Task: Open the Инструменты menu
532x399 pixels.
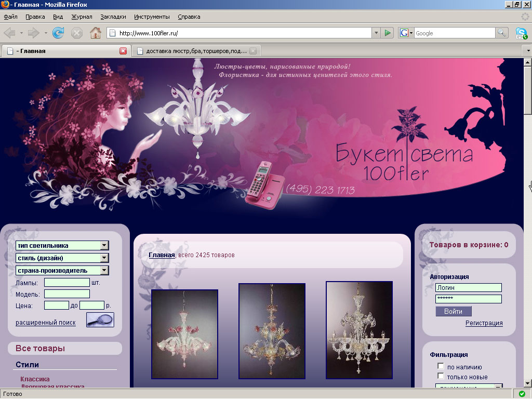Action: (152, 17)
